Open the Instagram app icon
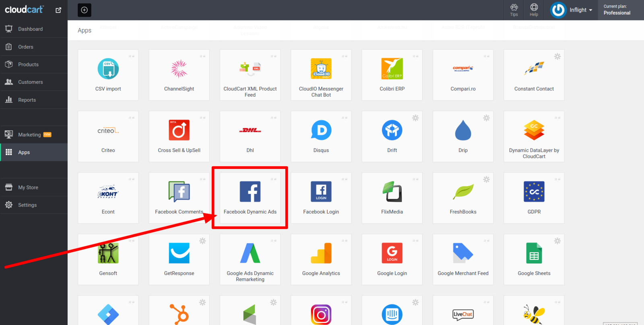Image resolution: width=644 pixels, height=325 pixels. (321, 315)
